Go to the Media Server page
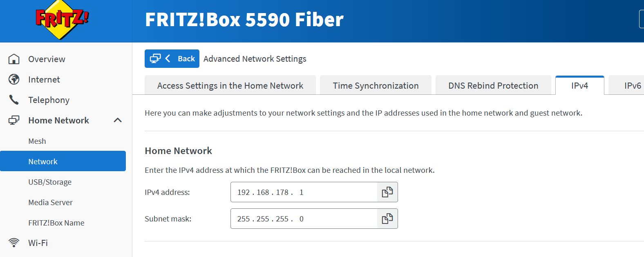 coord(50,202)
